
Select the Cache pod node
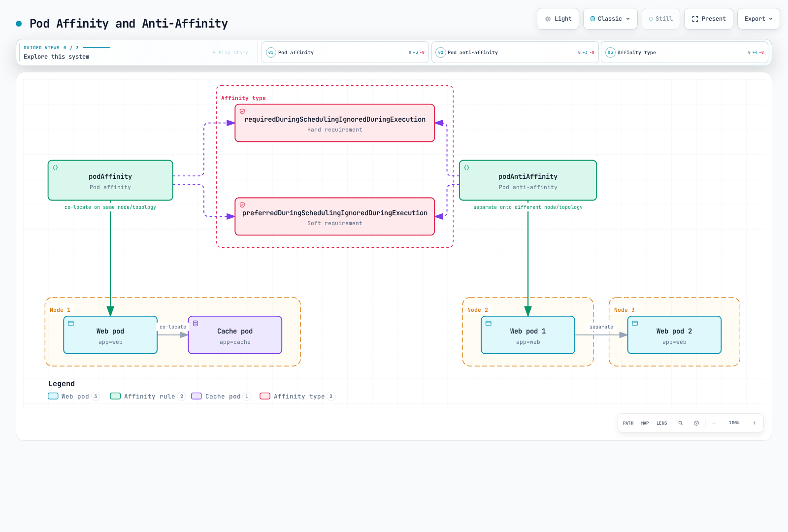click(x=235, y=335)
